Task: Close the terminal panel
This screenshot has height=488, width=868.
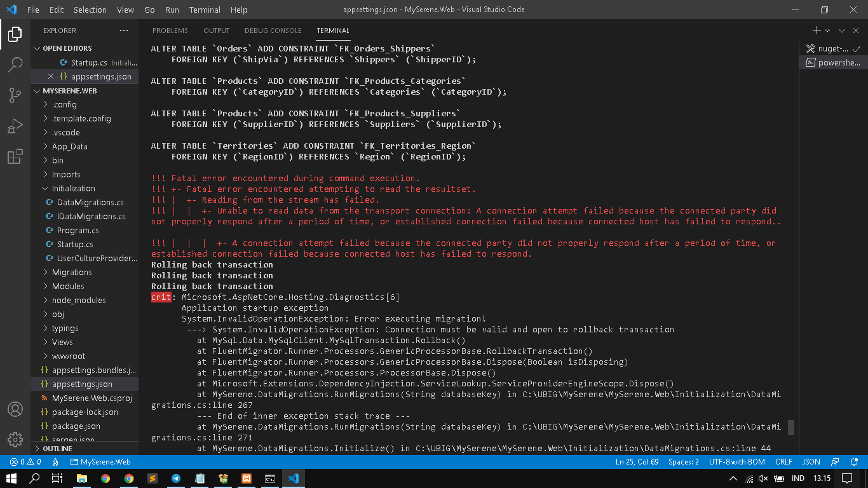Action: click(856, 30)
